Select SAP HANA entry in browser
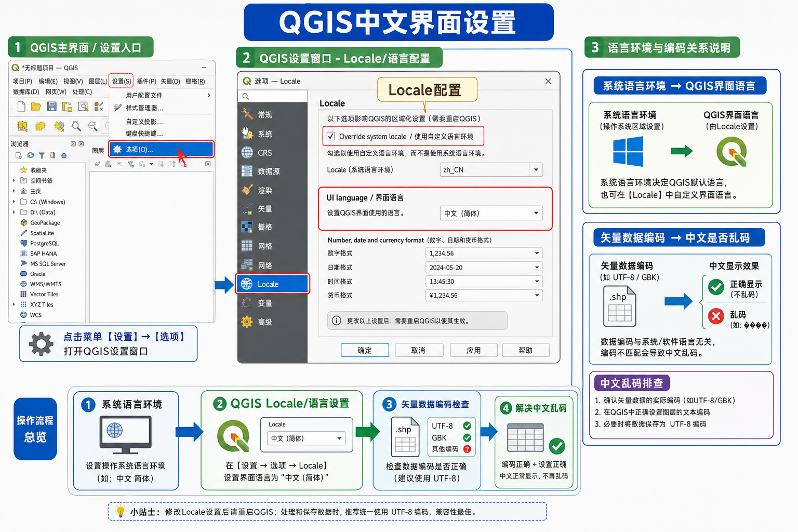This screenshot has width=798, height=532. [39, 254]
